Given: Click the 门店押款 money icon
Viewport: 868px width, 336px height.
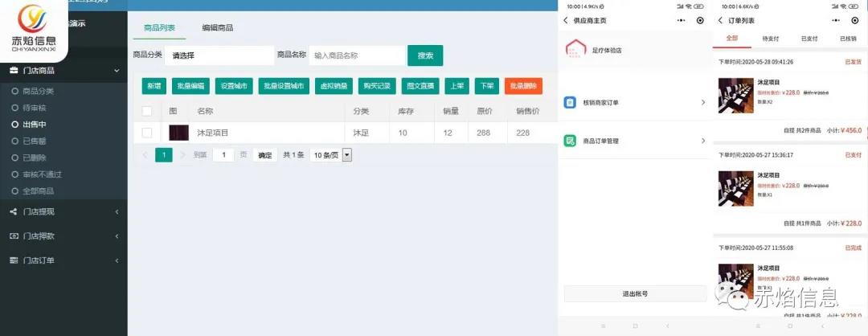Looking at the screenshot, I should tap(14, 236).
